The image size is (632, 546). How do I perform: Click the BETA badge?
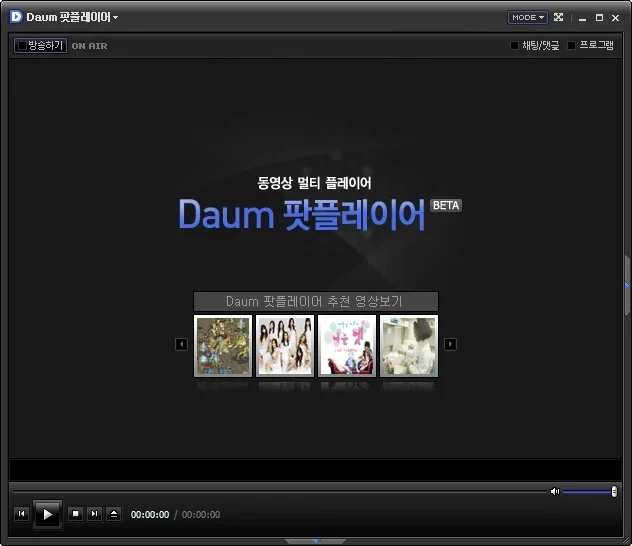click(x=446, y=206)
